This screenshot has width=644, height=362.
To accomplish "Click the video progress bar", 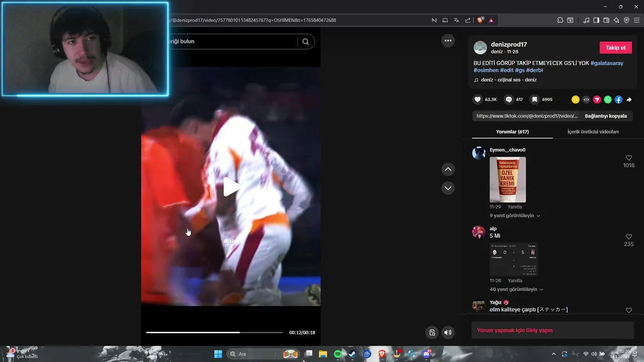I will 214,332.
